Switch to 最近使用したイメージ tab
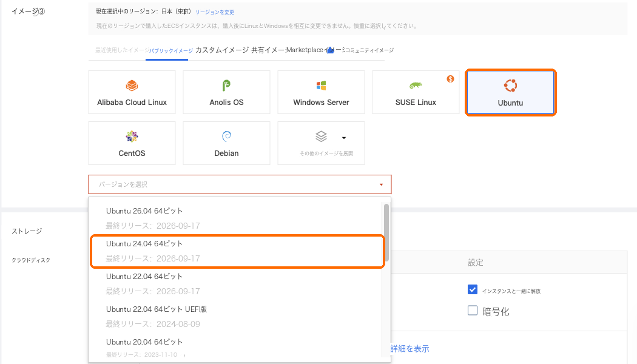The width and height of the screenshot is (637, 364). 121,50
